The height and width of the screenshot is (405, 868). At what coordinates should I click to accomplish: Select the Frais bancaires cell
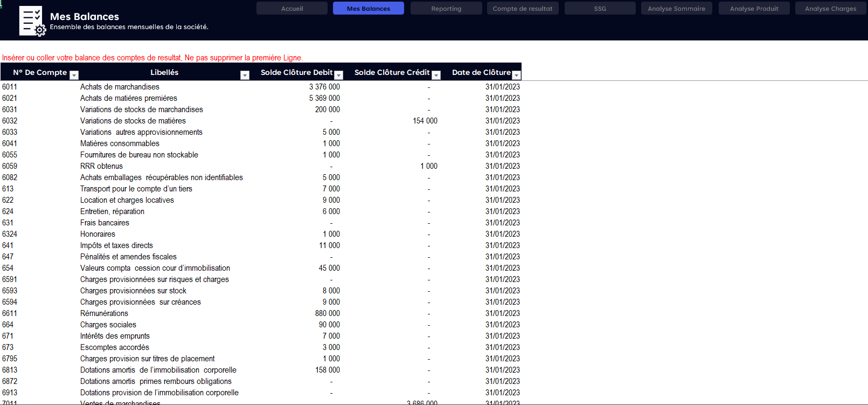tap(105, 223)
